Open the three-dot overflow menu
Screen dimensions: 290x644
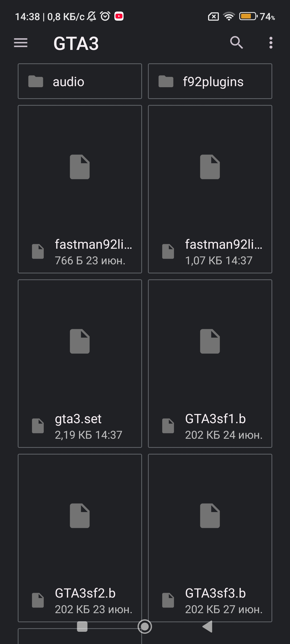(271, 43)
